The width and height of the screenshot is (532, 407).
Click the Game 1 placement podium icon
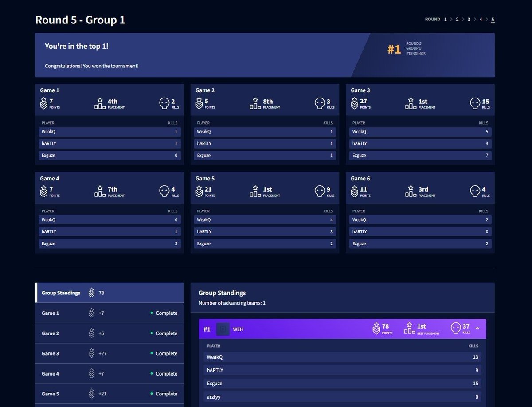pyautogui.click(x=100, y=103)
